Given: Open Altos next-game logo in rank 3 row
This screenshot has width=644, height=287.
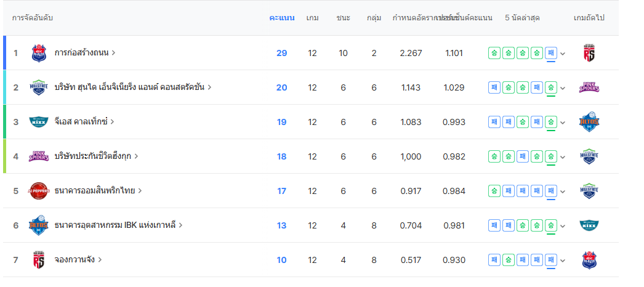Looking at the screenshot, I should pyautogui.click(x=589, y=122).
